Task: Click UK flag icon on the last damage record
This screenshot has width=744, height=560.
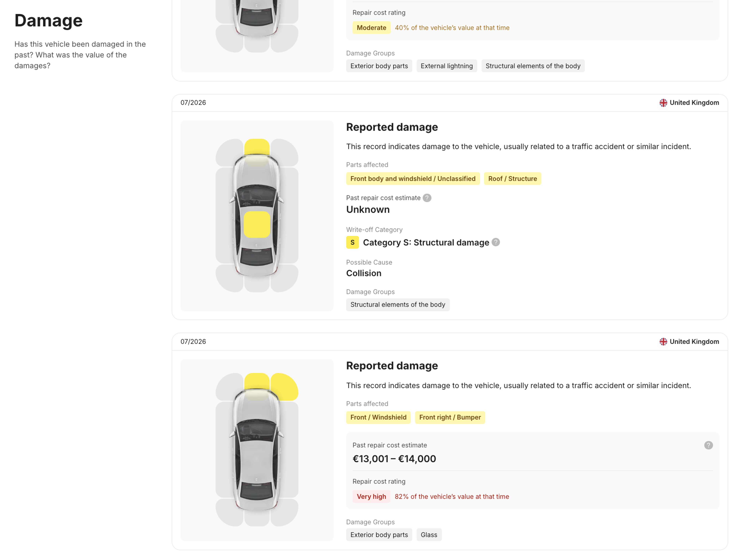Action: [663, 342]
